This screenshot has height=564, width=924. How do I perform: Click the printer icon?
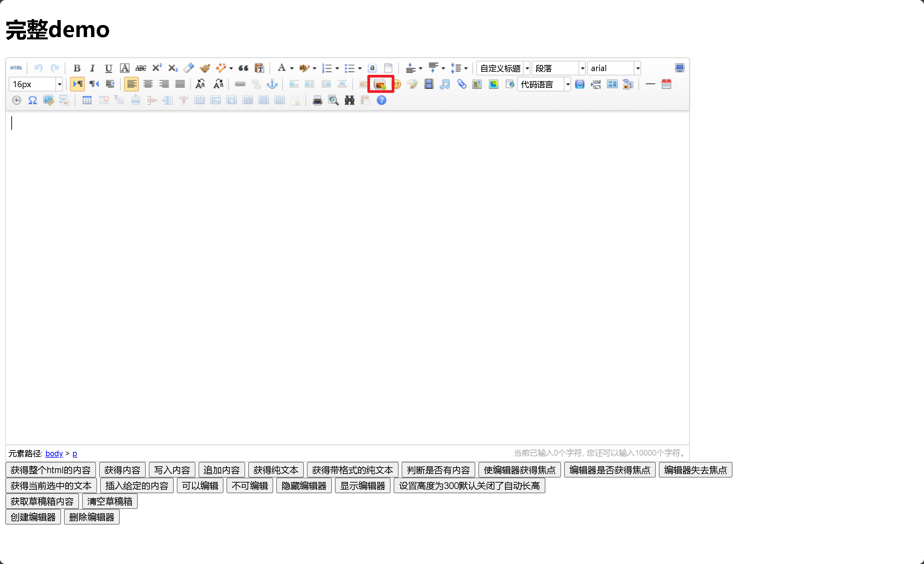[317, 100]
